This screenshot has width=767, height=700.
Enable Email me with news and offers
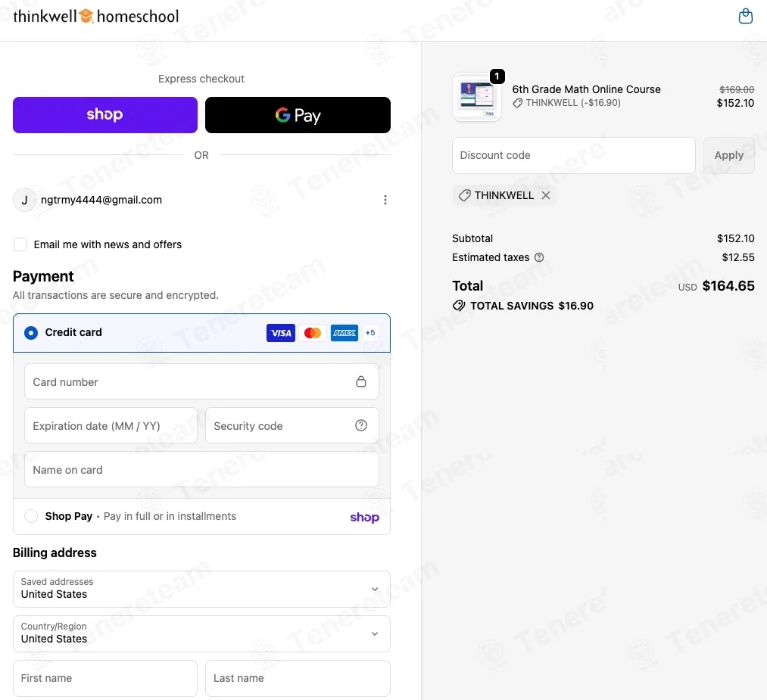tap(20, 244)
